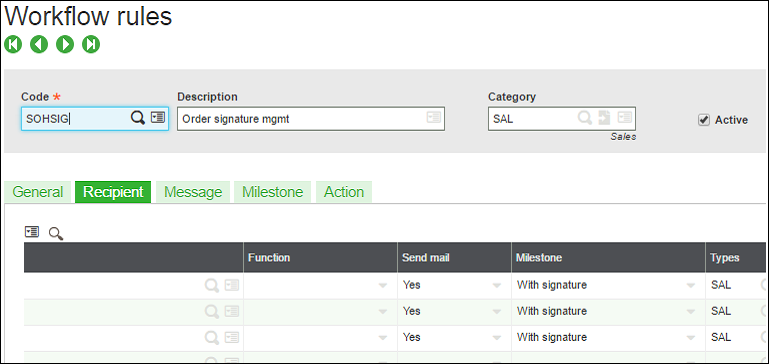Screen dimensions: 770x364
Task: Click the second row recipient lookup magnifier
Action: click(x=212, y=311)
